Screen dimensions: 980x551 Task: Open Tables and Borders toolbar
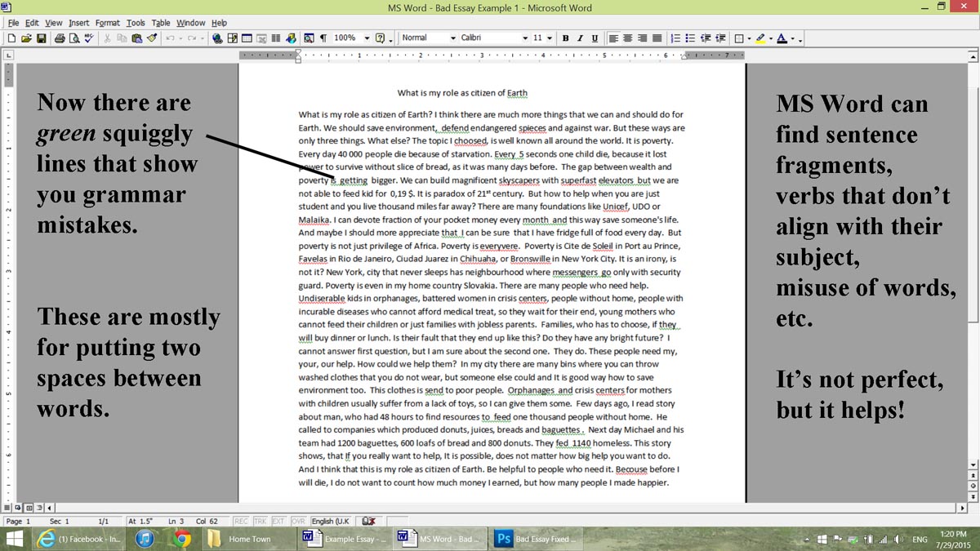point(233,38)
